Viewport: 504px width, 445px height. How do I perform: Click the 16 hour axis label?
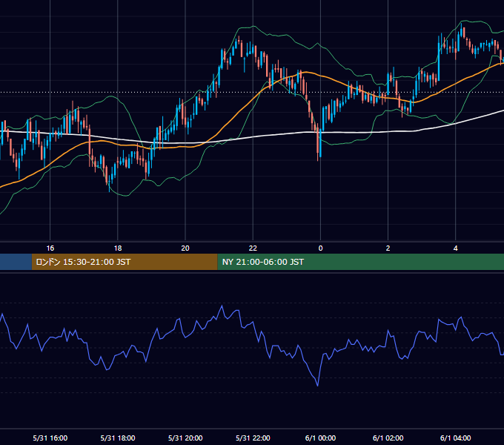pos(50,248)
